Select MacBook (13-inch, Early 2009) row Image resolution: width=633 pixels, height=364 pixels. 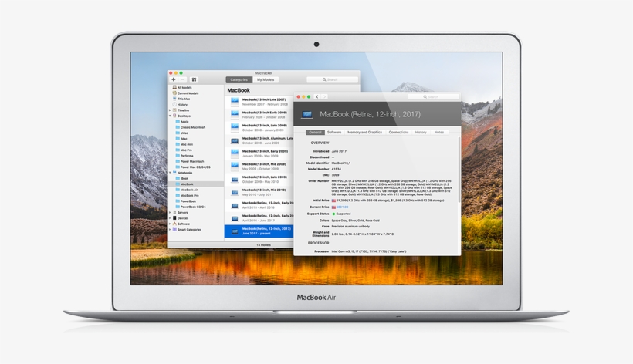259,153
